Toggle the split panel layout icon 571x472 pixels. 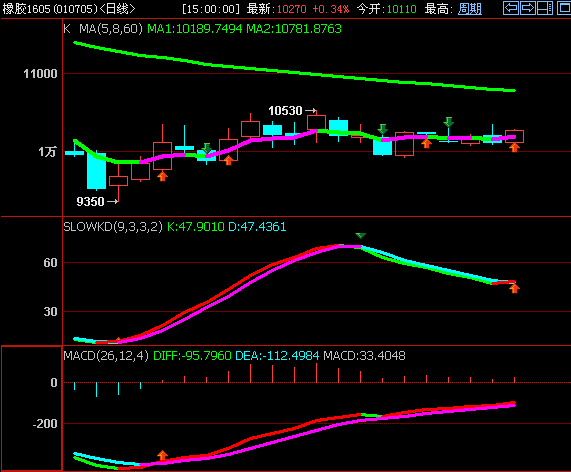[x=545, y=8]
